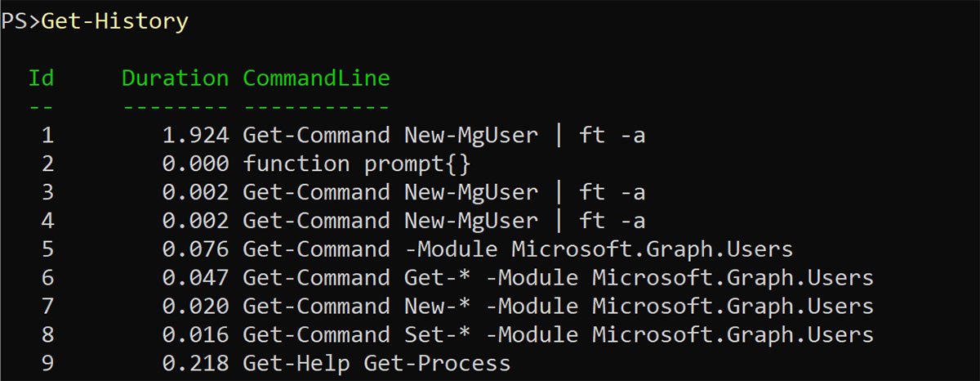Click the PS> prompt text

pyautogui.click(x=20, y=22)
